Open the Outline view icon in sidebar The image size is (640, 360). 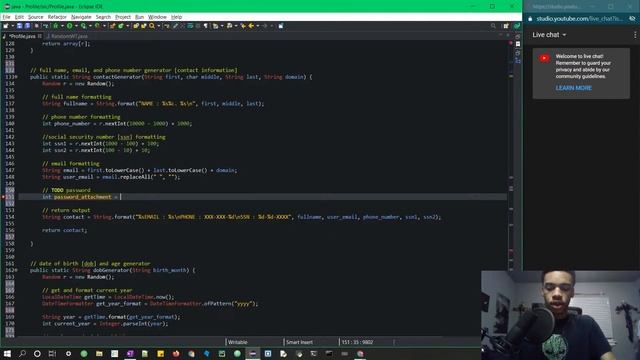pos(518,61)
